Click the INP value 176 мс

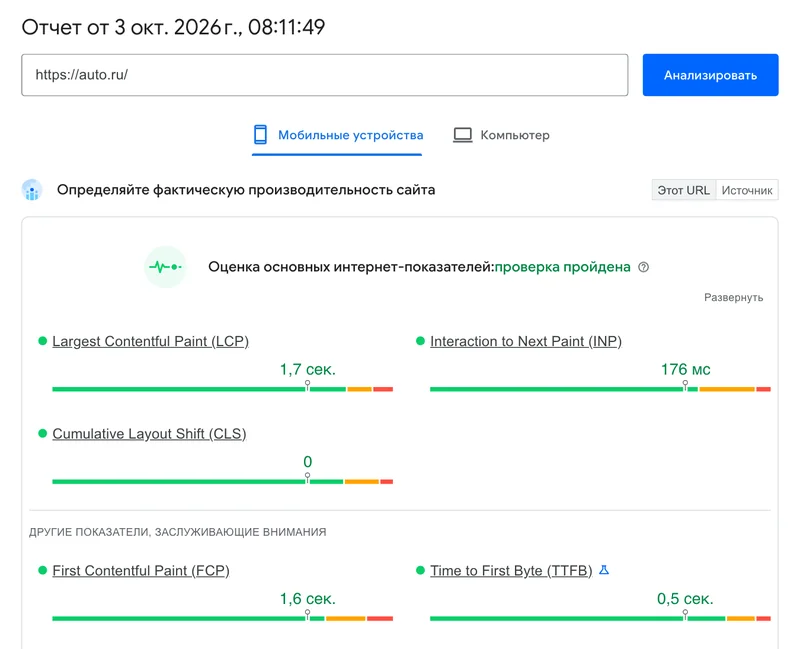click(x=686, y=369)
